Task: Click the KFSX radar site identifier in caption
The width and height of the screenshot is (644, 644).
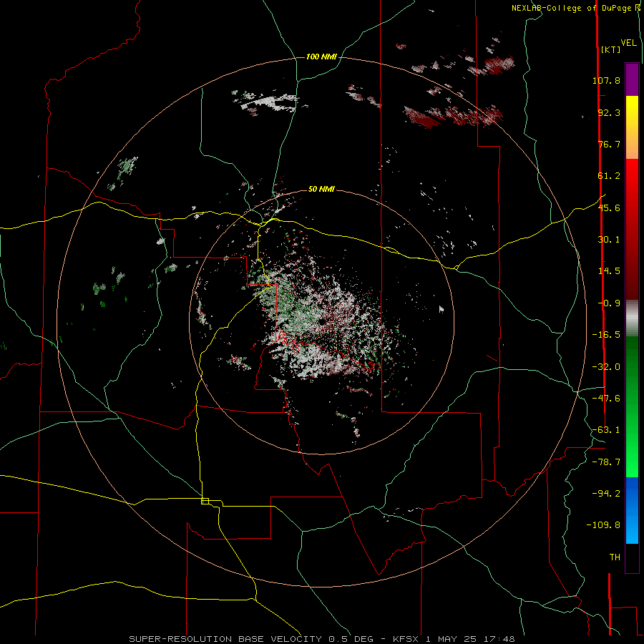Action: [406, 639]
